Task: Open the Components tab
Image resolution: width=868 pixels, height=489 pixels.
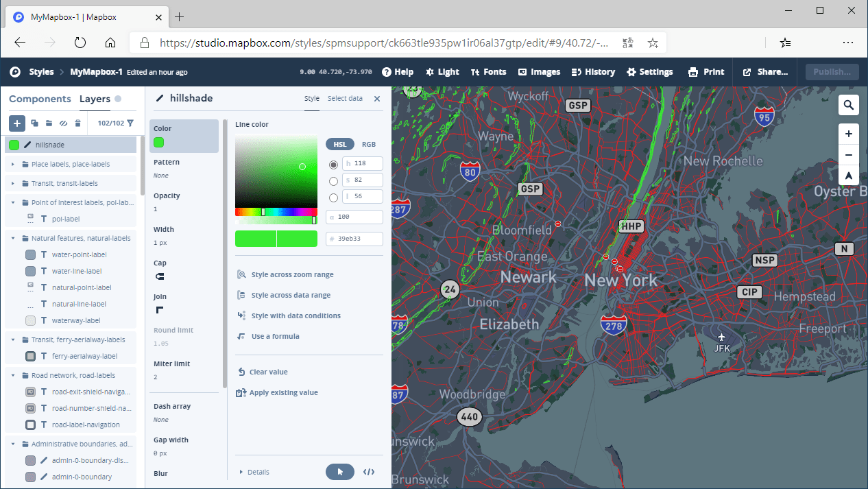Action: [x=40, y=99]
